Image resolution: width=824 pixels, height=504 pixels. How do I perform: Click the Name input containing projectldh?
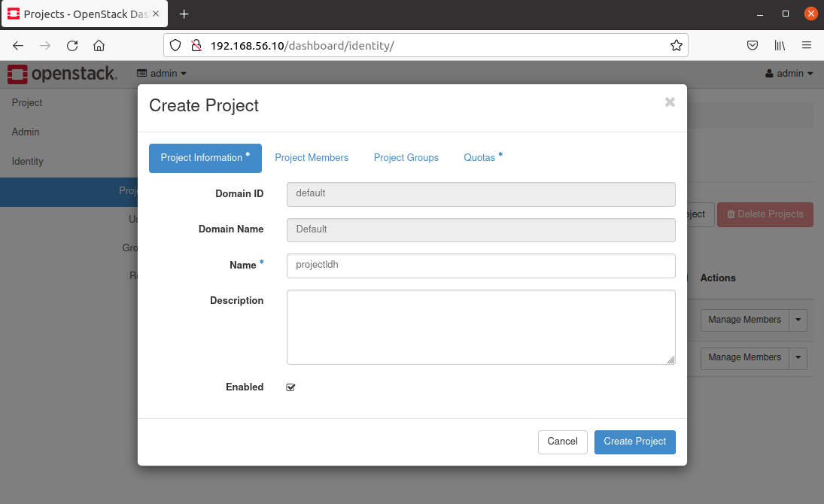[481, 266]
